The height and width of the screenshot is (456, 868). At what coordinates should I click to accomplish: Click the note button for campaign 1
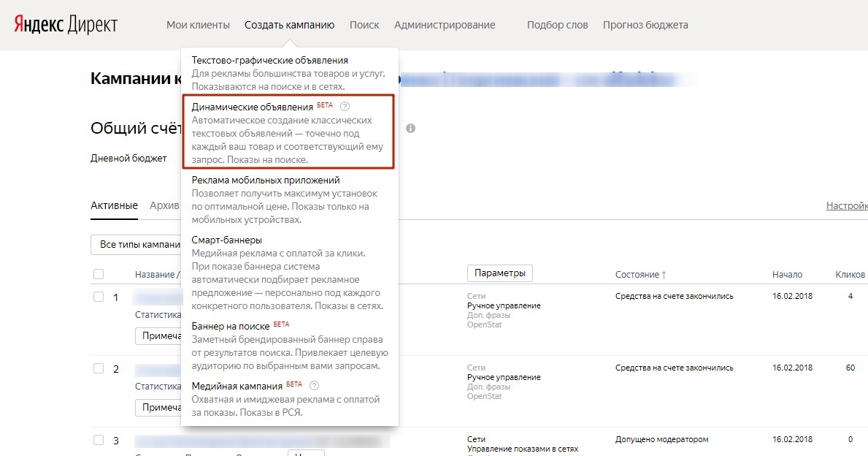tap(158, 335)
